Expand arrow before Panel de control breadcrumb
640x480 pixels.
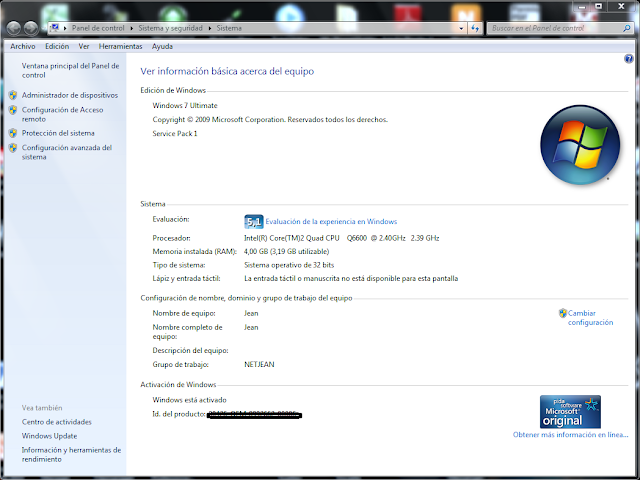(65, 28)
